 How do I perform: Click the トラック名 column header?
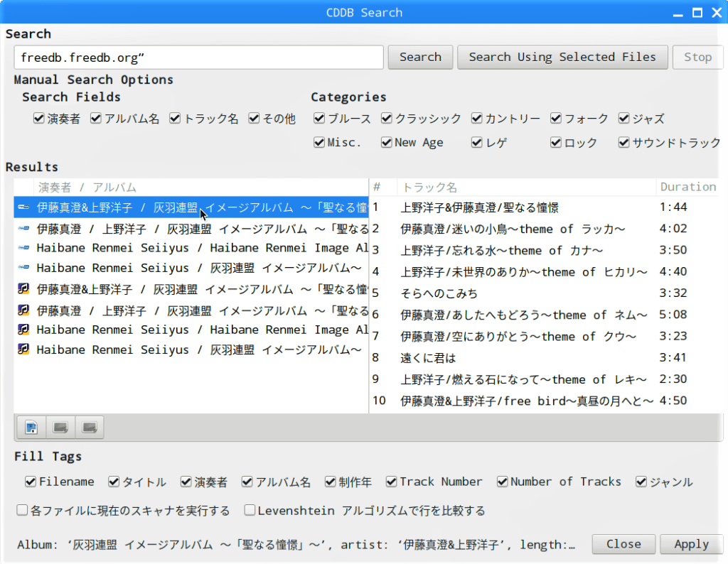click(429, 188)
